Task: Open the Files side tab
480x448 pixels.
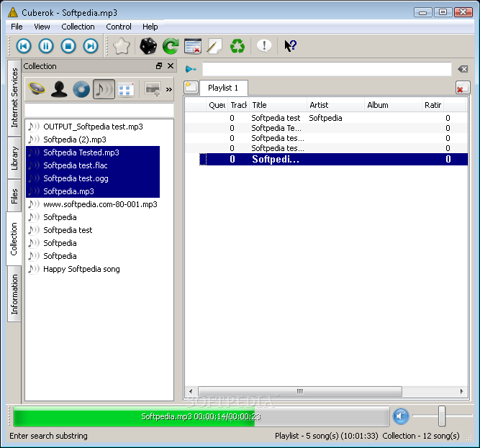Action: click(x=14, y=196)
